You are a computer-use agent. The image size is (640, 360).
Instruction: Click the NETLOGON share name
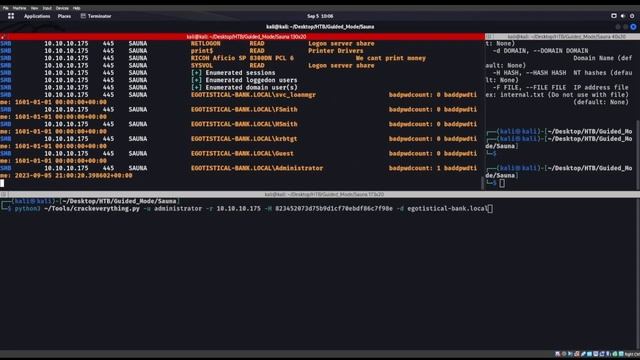click(205, 44)
